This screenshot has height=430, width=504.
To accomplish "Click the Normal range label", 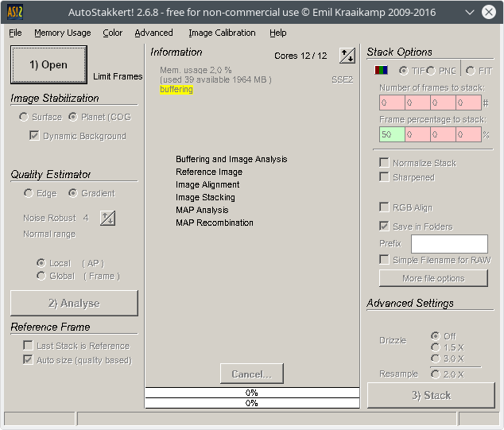I will coord(49,234).
